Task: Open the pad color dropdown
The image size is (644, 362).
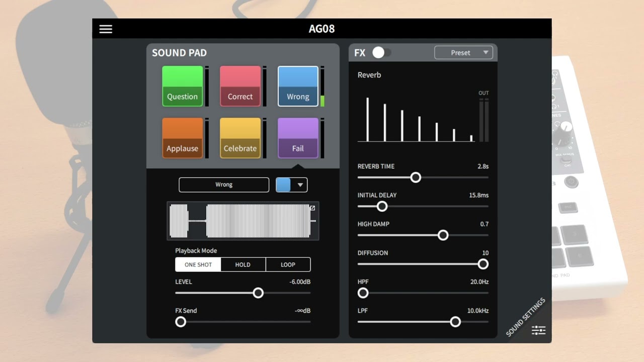Action: tap(291, 185)
